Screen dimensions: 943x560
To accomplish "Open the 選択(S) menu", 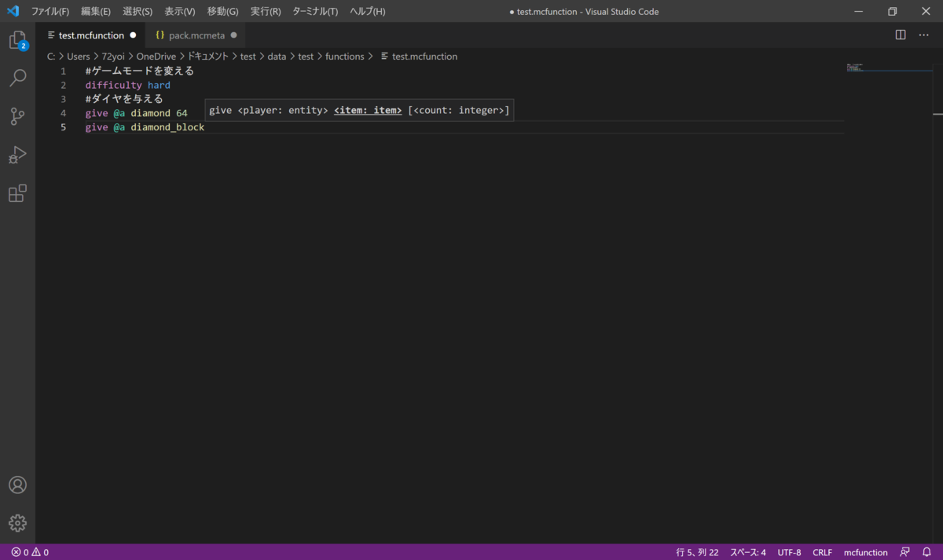I will click(x=138, y=12).
